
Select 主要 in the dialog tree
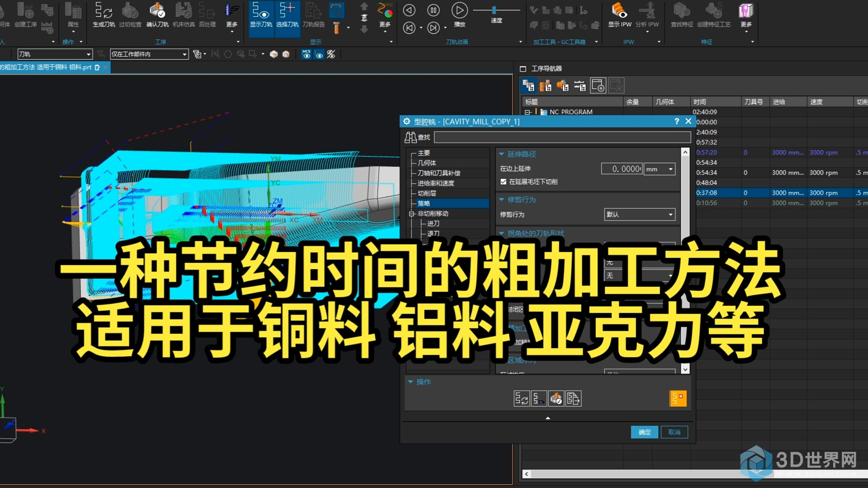click(x=424, y=153)
